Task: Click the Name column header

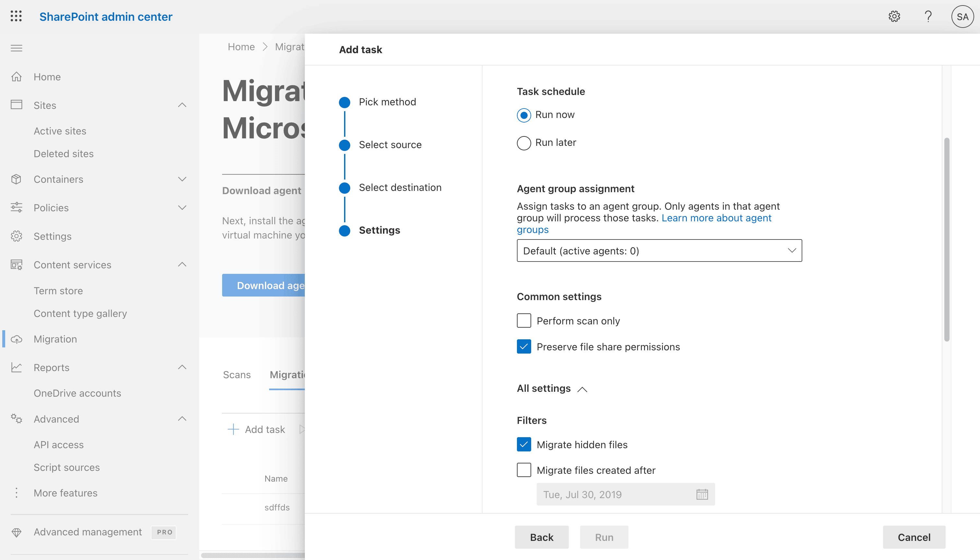Action: point(276,478)
